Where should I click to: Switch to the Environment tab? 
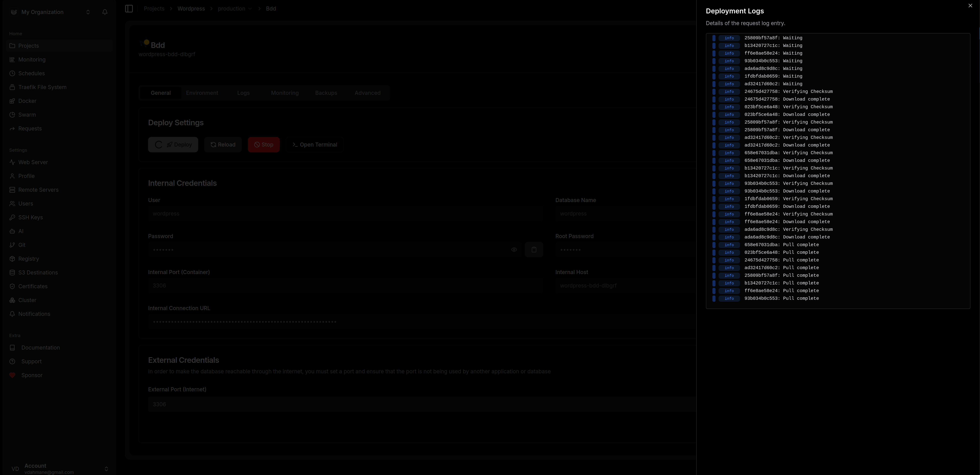pyautogui.click(x=202, y=93)
